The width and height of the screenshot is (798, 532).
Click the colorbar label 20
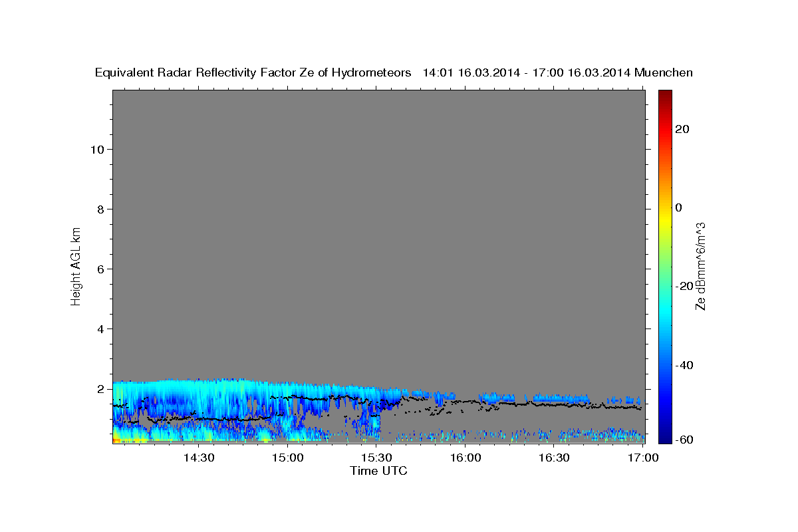(683, 129)
